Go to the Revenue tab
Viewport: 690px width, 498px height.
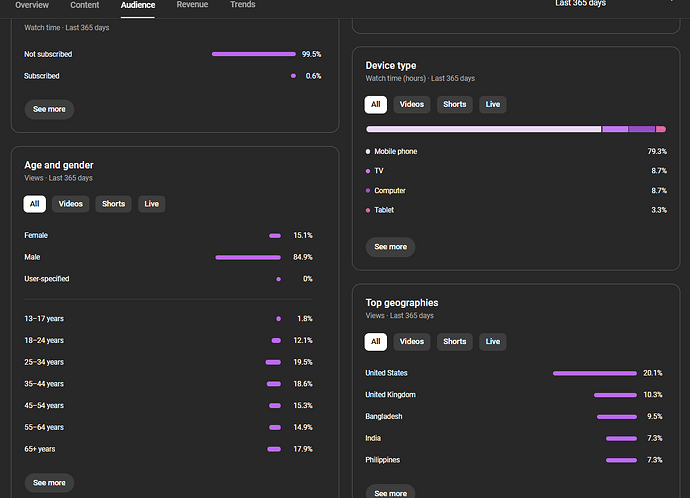click(192, 5)
